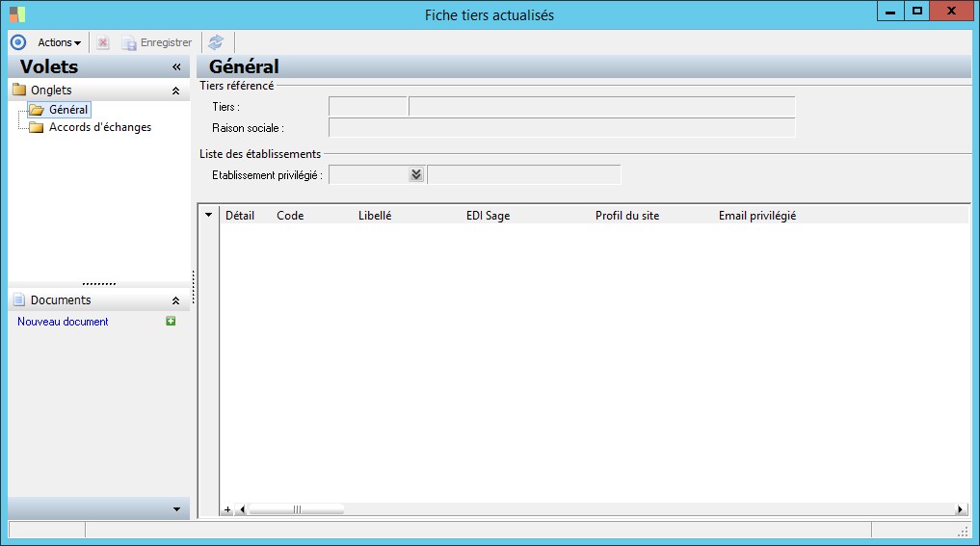This screenshot has height=546, width=980.
Task: Open the Actions dropdown menu
Action: click(60, 42)
